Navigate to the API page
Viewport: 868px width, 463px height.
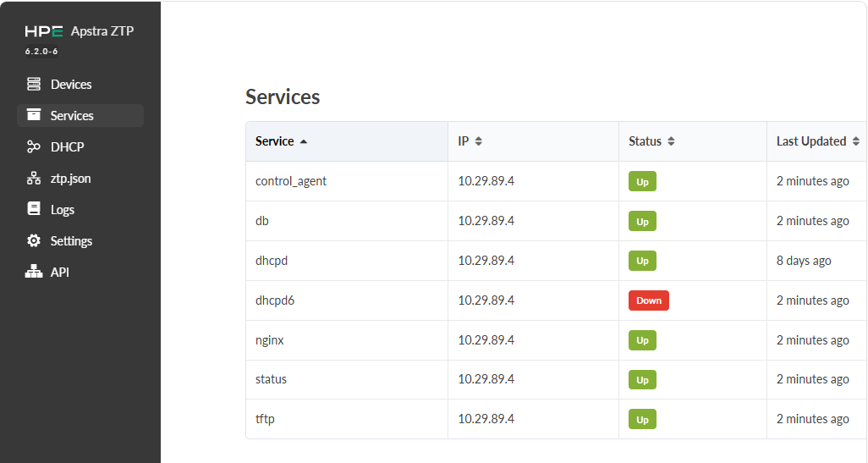80,272
